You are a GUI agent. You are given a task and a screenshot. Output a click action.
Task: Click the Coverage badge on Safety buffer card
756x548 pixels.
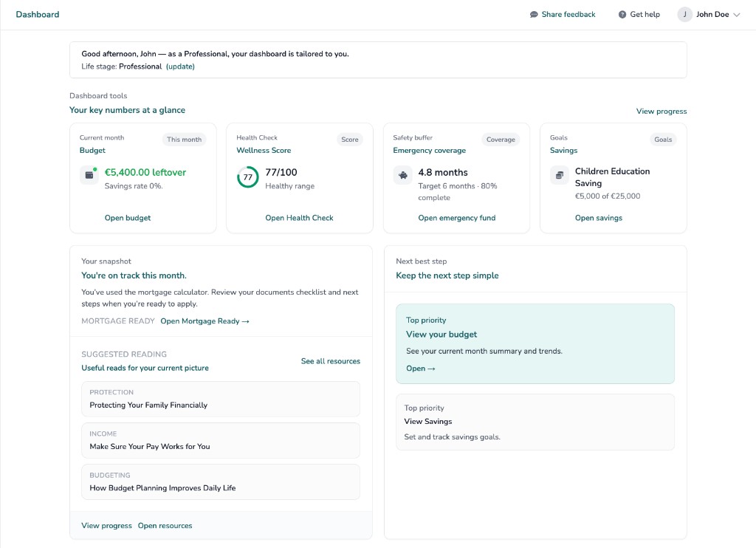pos(501,139)
